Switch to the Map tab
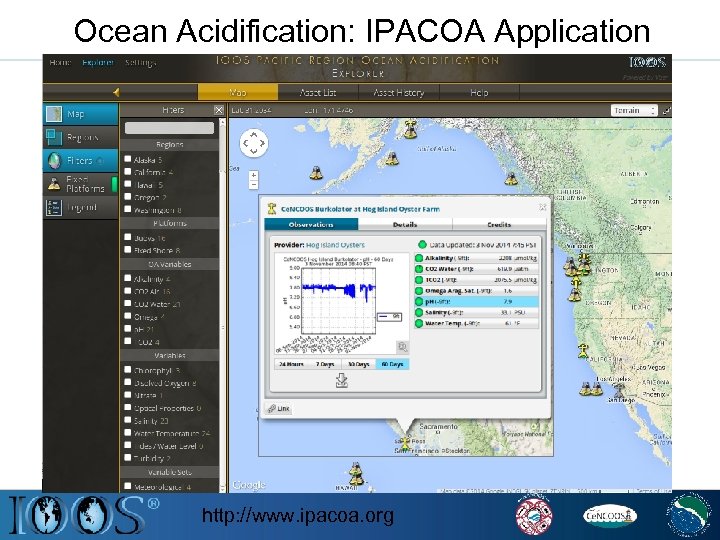Viewport: 720px width, 540px height. (x=238, y=92)
